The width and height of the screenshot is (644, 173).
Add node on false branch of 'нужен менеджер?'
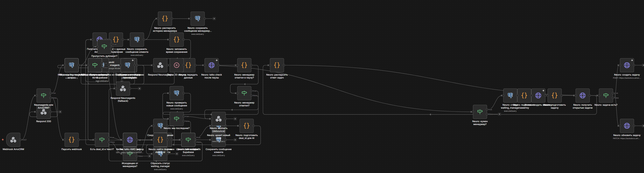499,114
